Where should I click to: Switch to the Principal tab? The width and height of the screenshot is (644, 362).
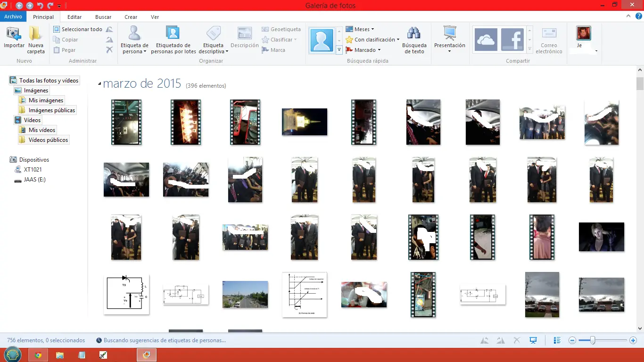tap(43, 17)
